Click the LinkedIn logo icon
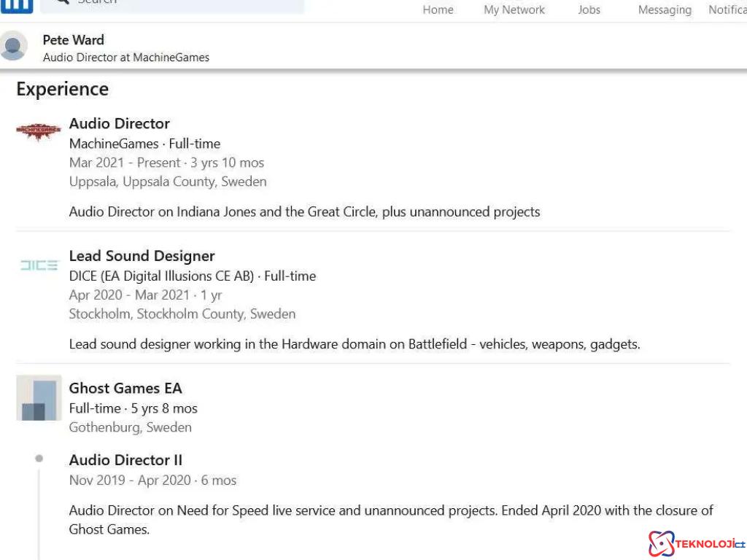 [16, 5]
